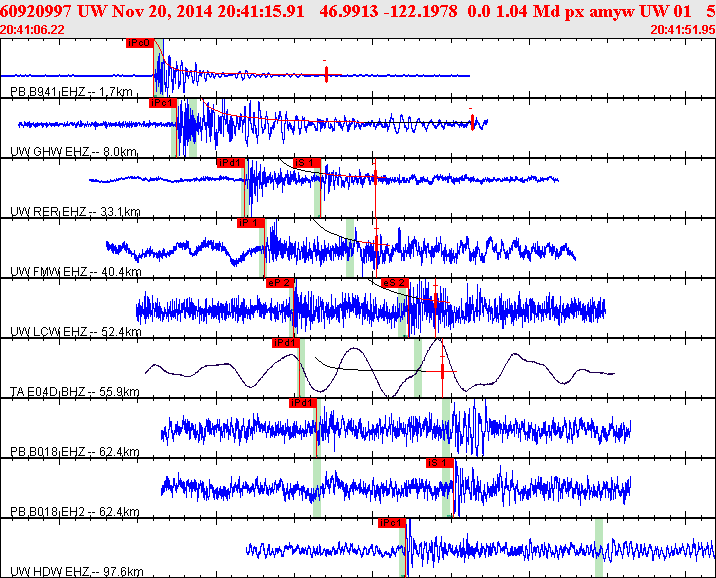The image size is (716, 578).
Task: Click the green predicted S bar on TA E04D
Action: [x=417, y=368]
